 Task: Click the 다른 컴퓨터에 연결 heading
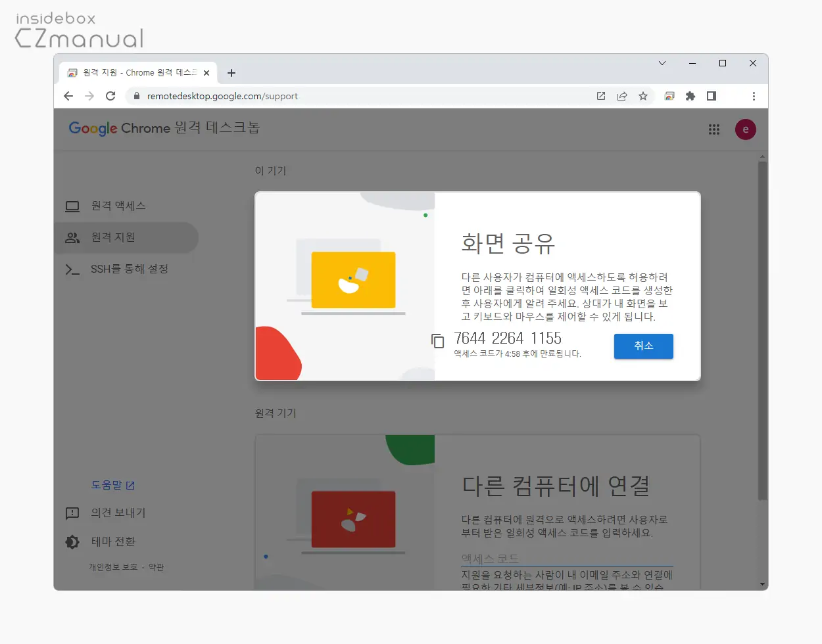[x=556, y=486]
